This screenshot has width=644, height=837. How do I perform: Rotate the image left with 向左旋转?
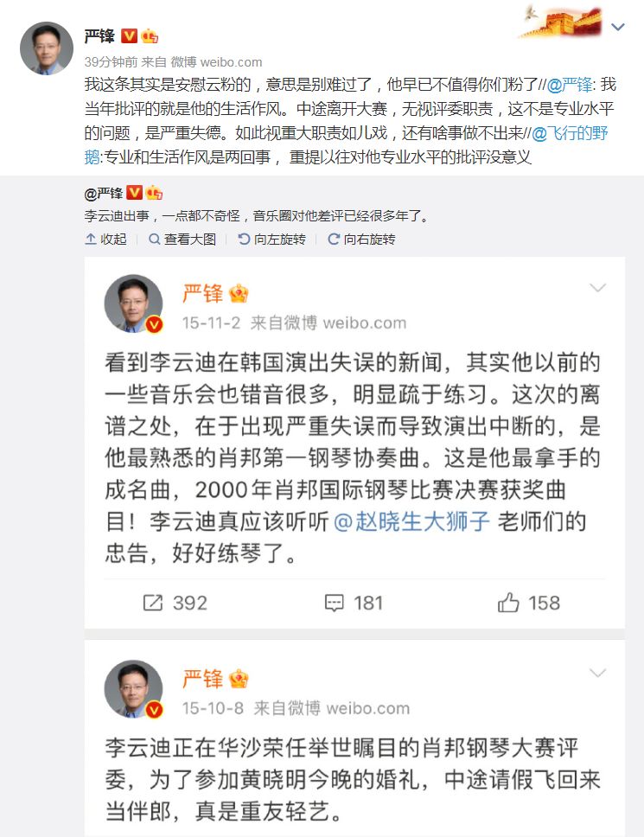pyautogui.click(x=271, y=240)
